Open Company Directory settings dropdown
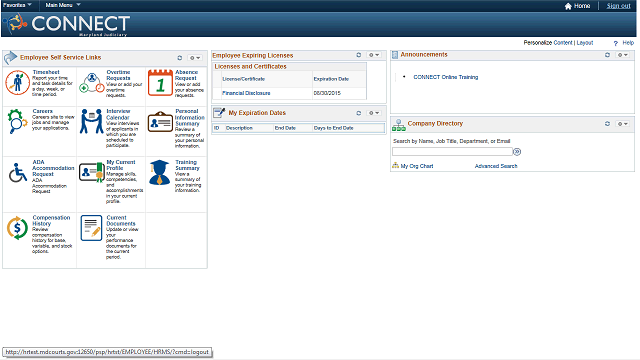The image size is (640, 360). click(x=622, y=124)
